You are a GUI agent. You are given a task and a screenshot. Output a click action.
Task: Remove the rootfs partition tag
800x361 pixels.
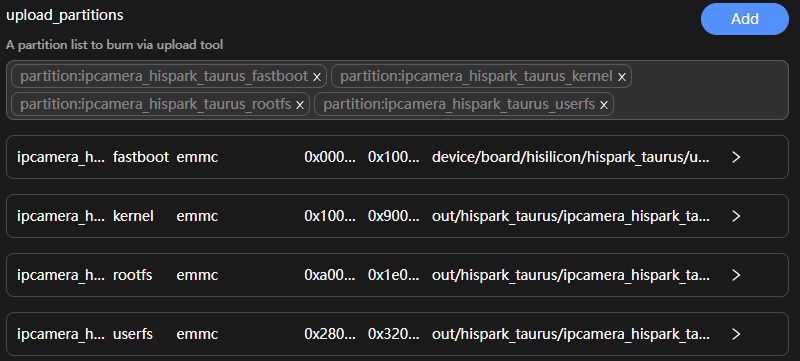tap(300, 105)
